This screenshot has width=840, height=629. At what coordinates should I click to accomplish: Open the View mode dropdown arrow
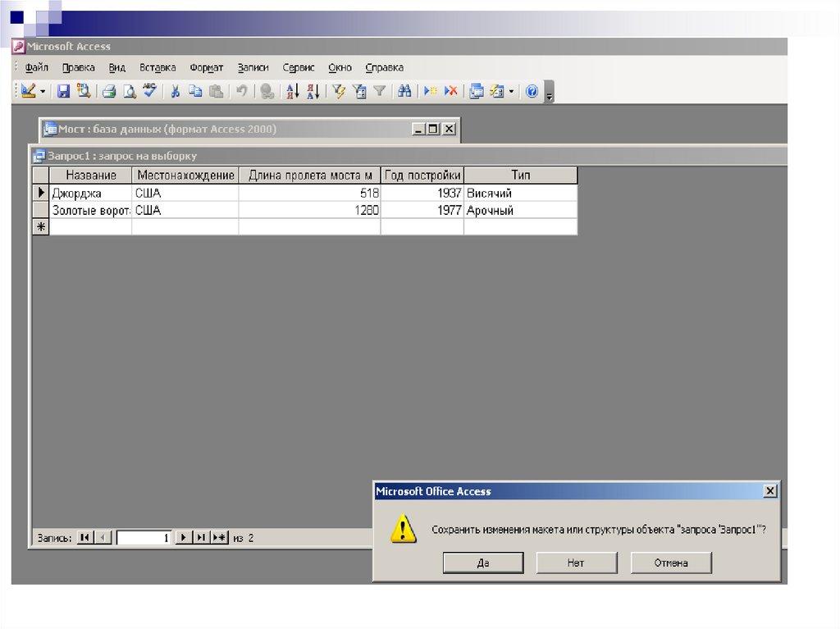(43, 92)
